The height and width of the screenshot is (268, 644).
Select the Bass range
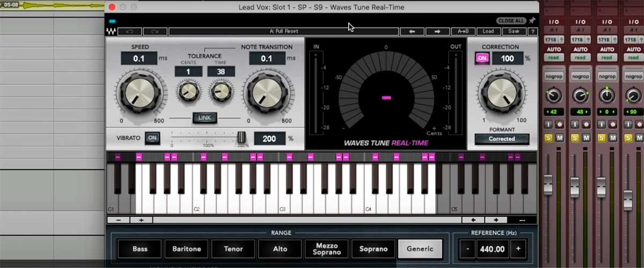coord(140,249)
